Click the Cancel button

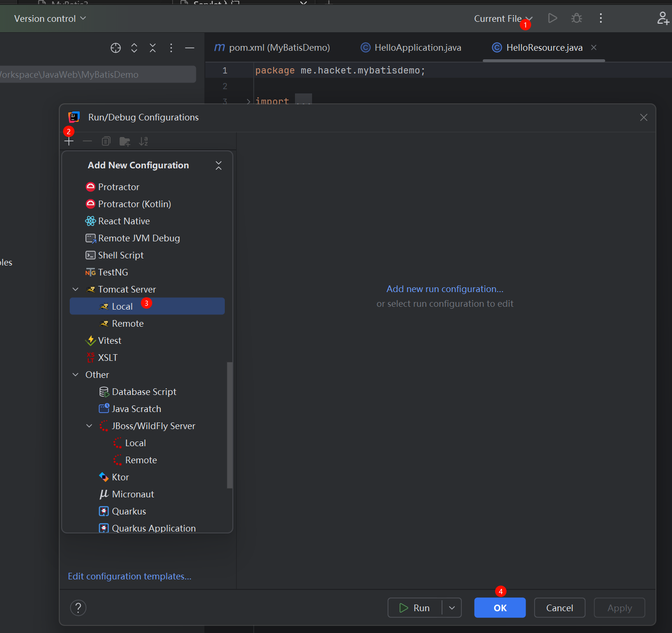coord(560,608)
